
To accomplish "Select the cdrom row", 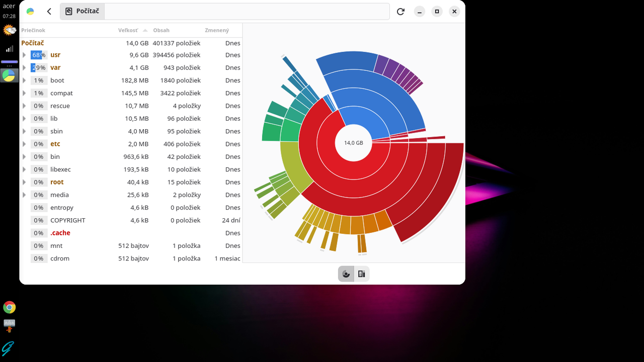I will click(x=131, y=258).
